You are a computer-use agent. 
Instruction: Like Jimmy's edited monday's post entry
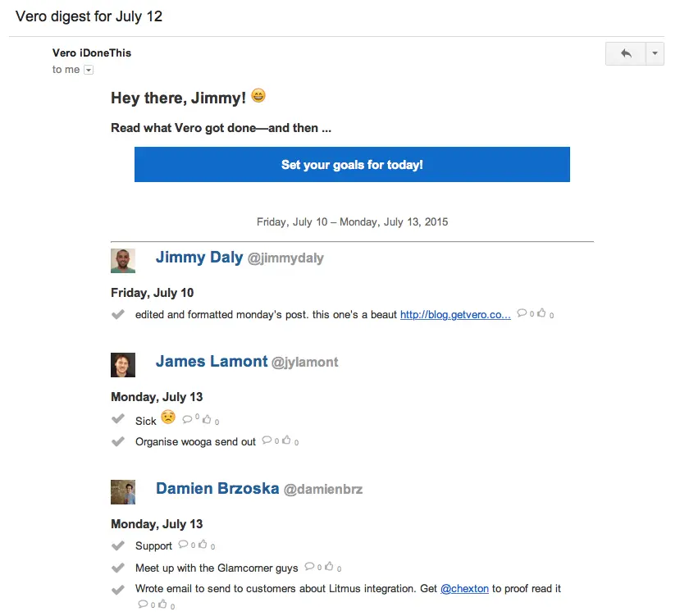click(541, 313)
